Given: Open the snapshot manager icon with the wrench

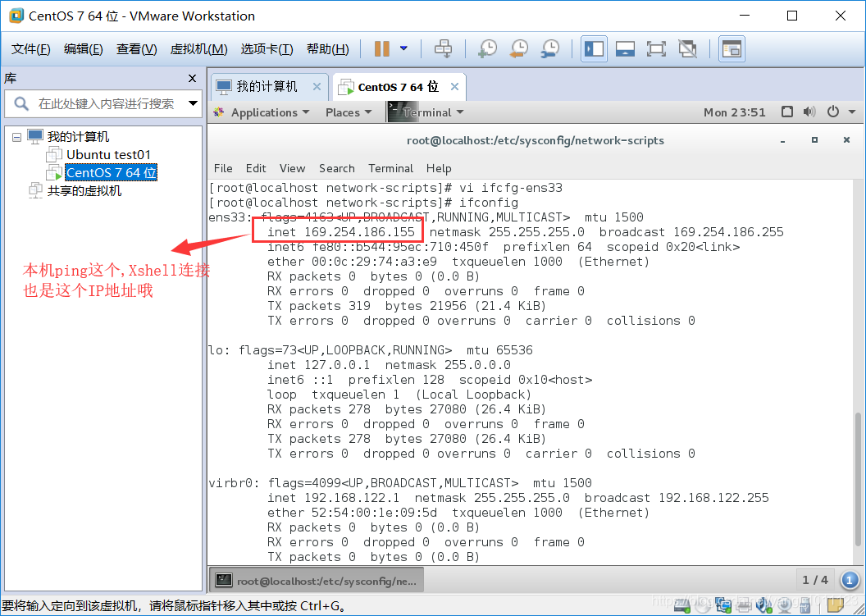Looking at the screenshot, I should coord(550,48).
